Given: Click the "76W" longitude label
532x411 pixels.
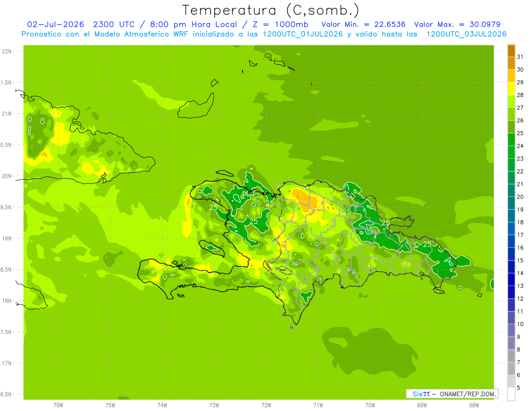Looking at the screenshot, I should tap(58, 405).
